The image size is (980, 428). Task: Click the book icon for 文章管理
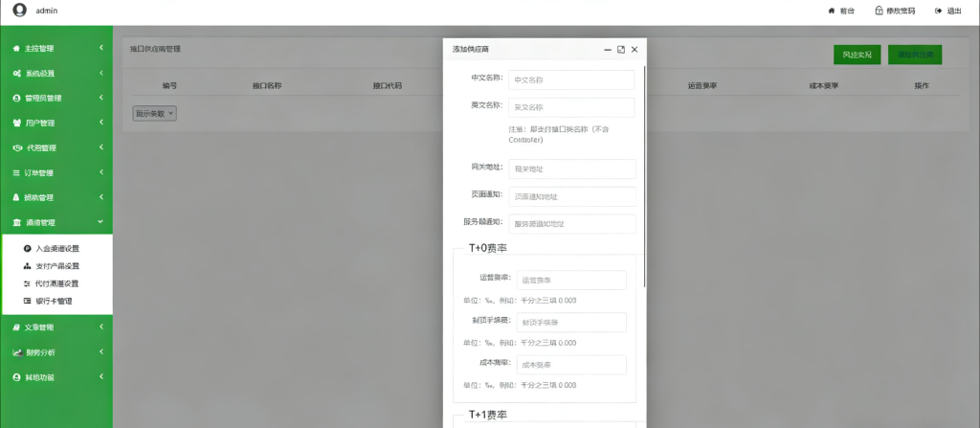pos(17,327)
